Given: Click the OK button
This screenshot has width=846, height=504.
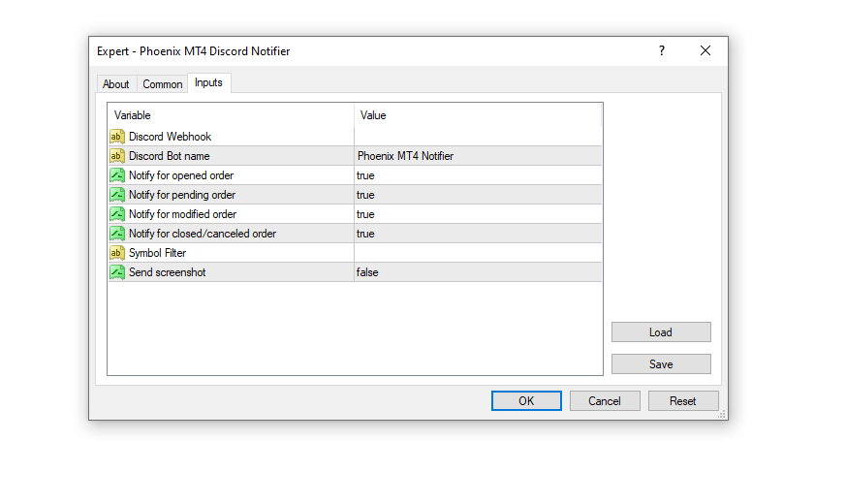Looking at the screenshot, I should pyautogui.click(x=526, y=401).
